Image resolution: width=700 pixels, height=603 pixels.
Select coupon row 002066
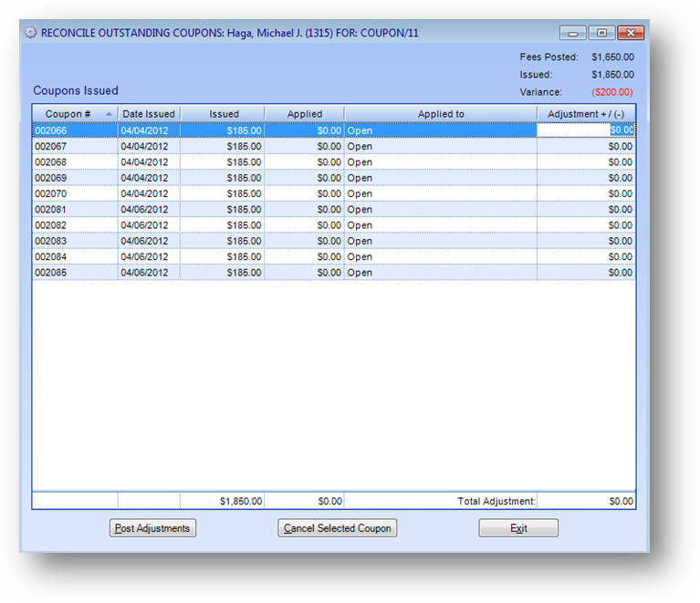tap(333, 130)
